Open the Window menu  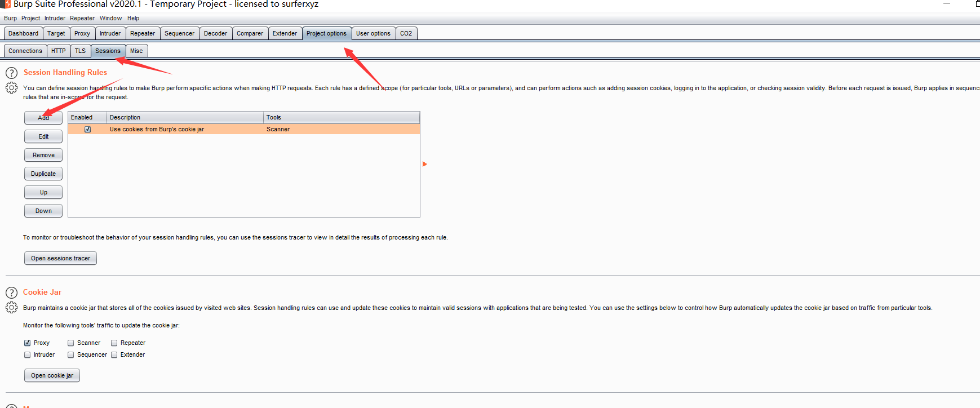click(x=111, y=18)
